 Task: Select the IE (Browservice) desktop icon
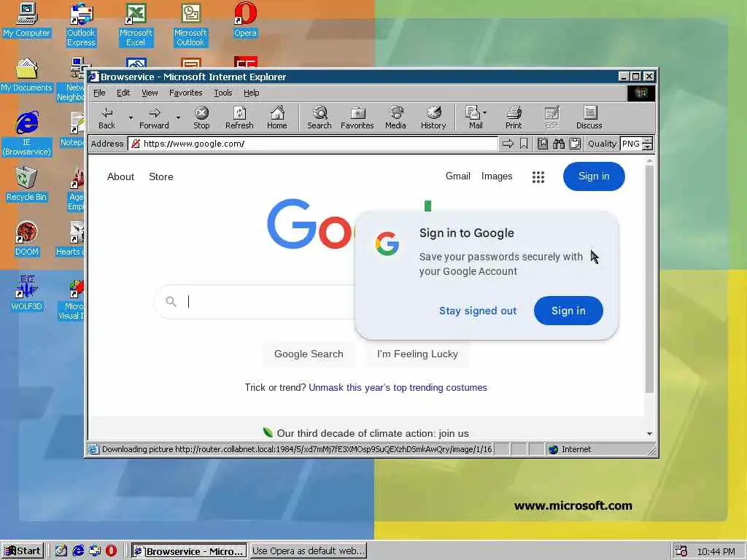point(27,133)
